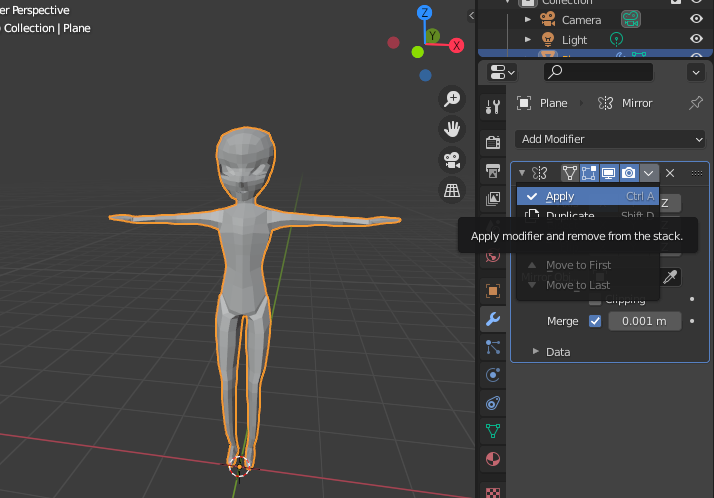Click the Clipping animate property dot
This screenshot has width=714, height=498.
[692, 299]
